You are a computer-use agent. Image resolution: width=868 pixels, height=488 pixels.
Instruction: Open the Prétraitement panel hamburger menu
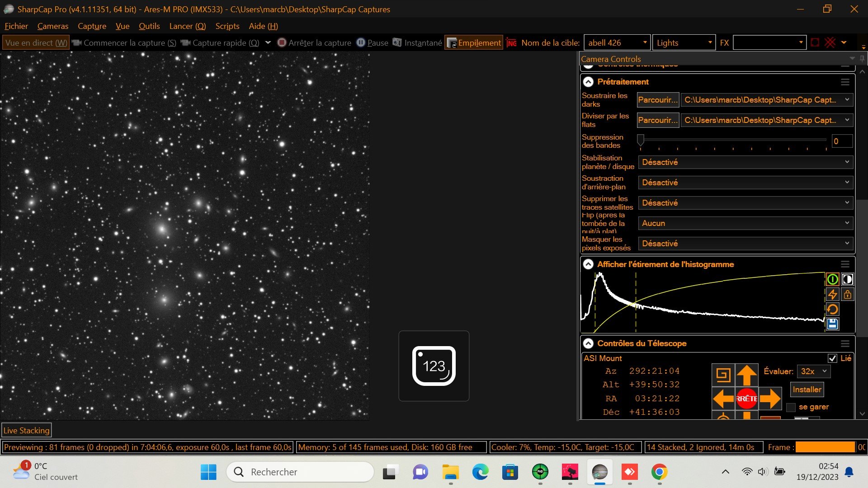[x=845, y=82]
